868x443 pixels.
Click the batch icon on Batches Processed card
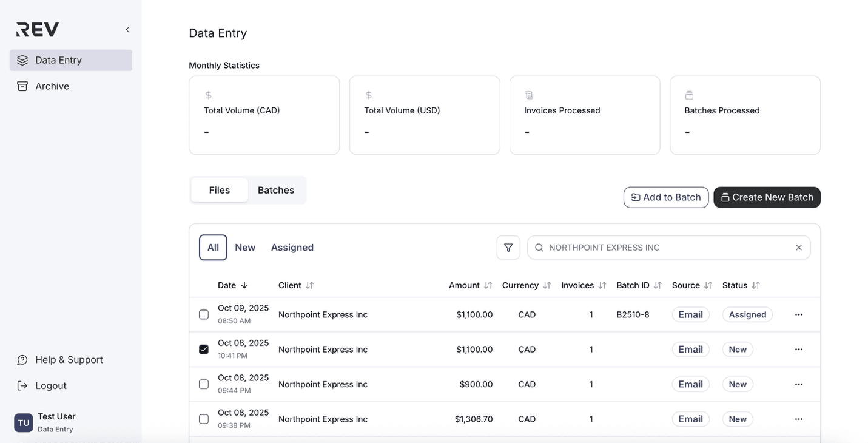689,95
